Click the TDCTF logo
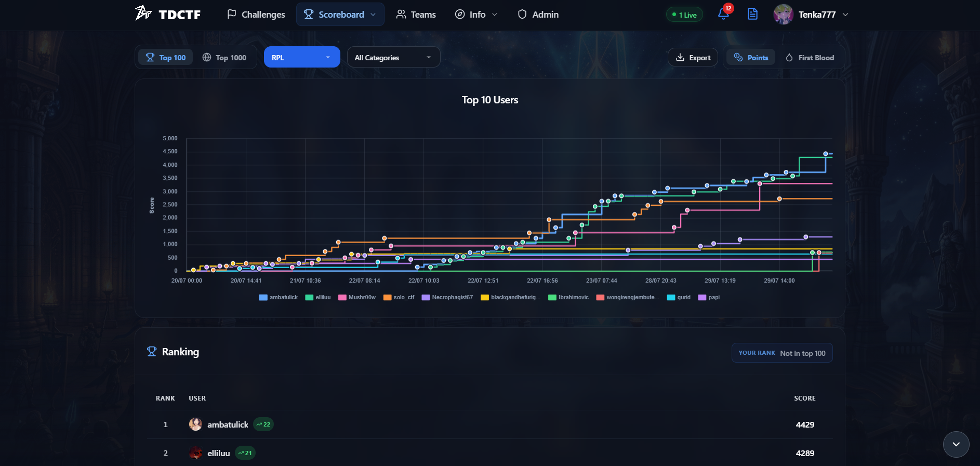 pos(168,14)
